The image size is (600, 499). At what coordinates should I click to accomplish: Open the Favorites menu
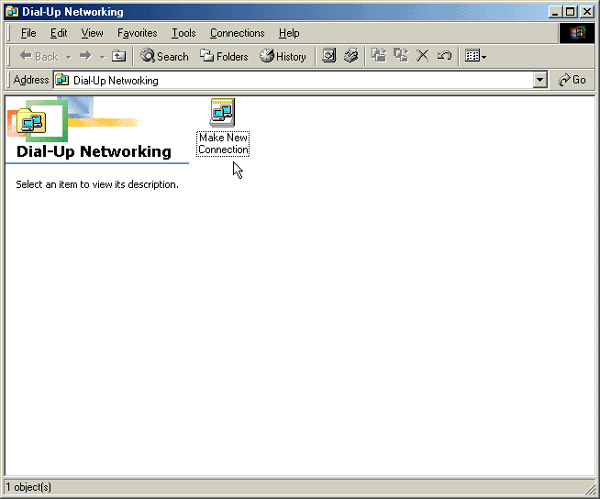click(137, 33)
